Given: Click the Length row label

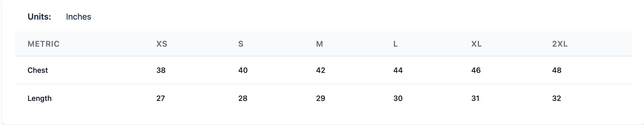Looking at the screenshot, I should click(x=40, y=98).
